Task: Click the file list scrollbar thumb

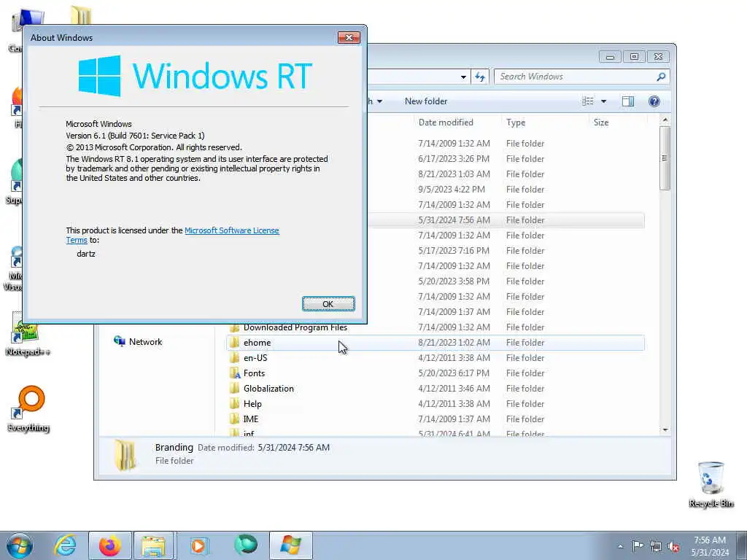Action: pyautogui.click(x=665, y=158)
